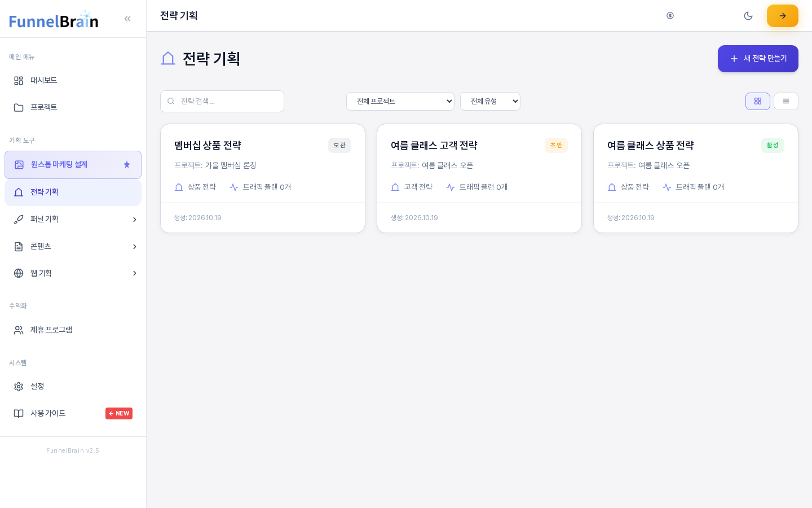Click 생성 date on 멤버십 상품 전략 card
The height and width of the screenshot is (508, 812).
coord(198,218)
